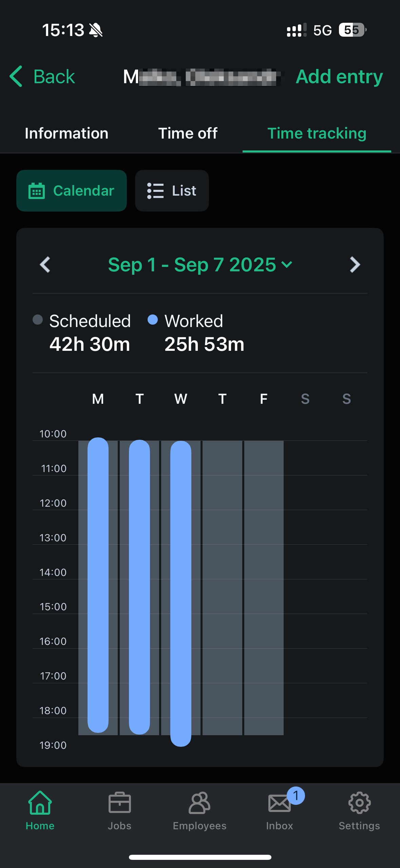Tap the Back arrow icon
The image size is (400, 868).
(x=16, y=76)
